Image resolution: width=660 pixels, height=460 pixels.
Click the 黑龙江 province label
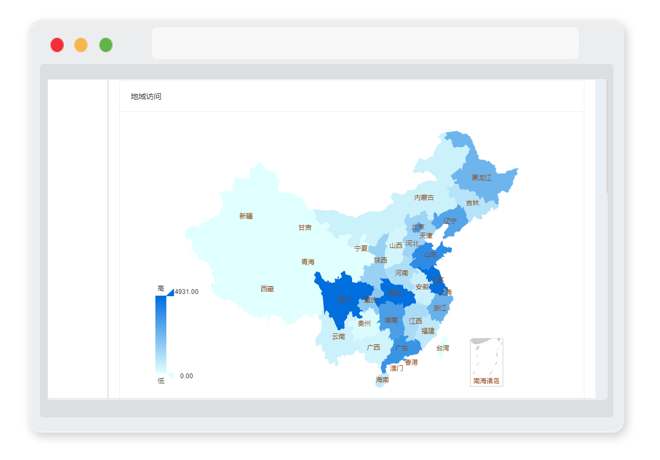click(x=481, y=178)
